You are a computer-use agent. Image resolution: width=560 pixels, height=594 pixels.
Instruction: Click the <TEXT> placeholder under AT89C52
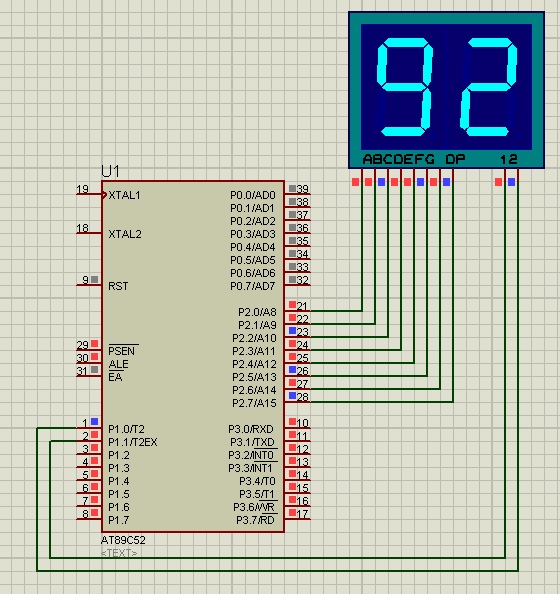119,553
